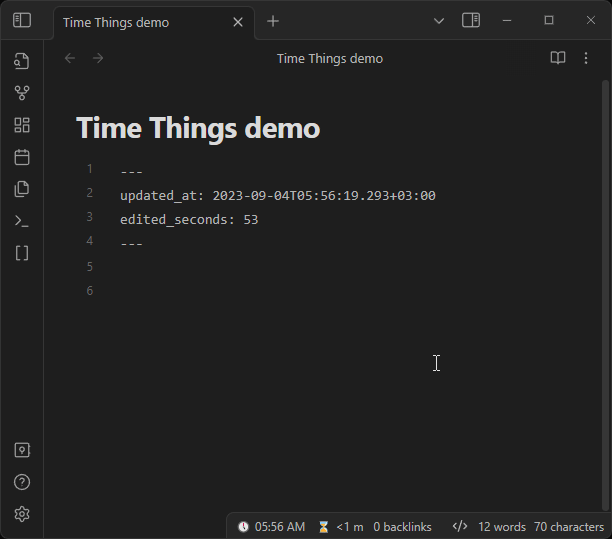Click the opening --- frontmatter line
Image resolution: width=612 pixels, height=539 pixels.
132,171
